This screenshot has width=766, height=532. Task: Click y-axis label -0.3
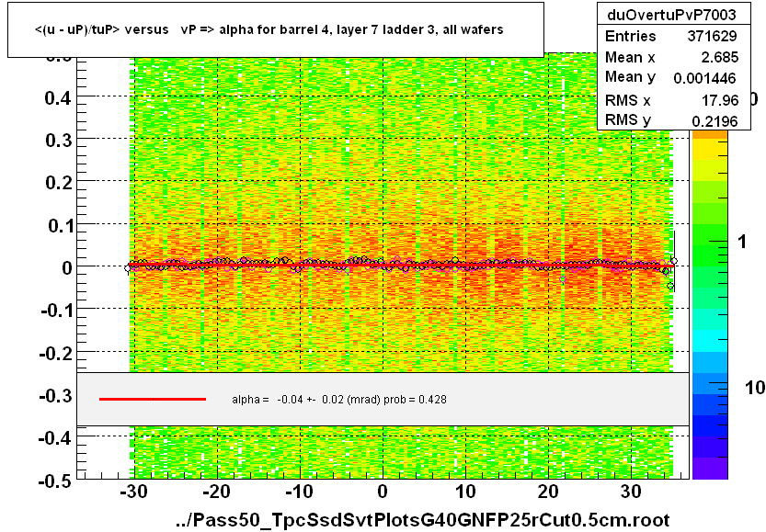coord(56,395)
